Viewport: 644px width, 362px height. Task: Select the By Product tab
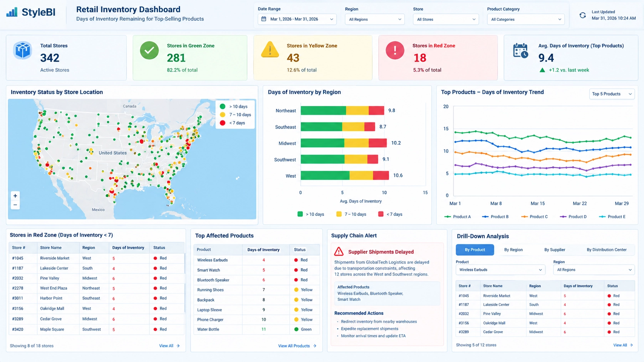[x=475, y=250]
